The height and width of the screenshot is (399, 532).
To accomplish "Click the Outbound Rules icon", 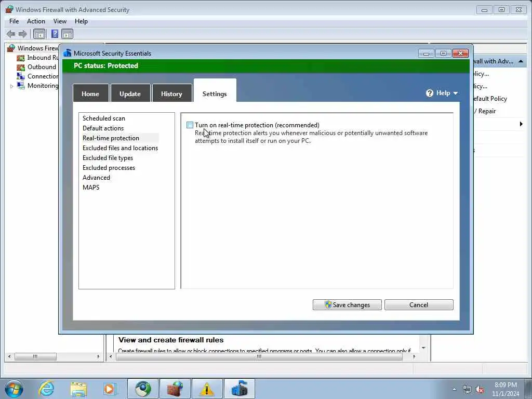I will 21,67.
